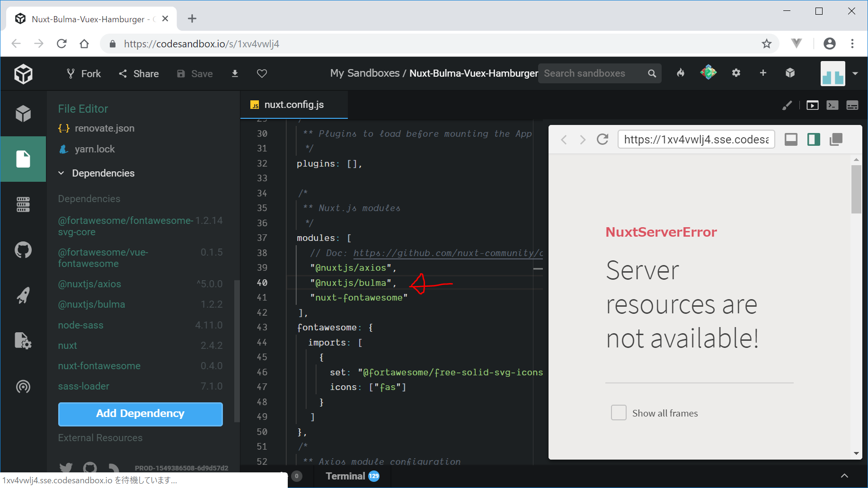
Task: Expand the Terminal panel with chevron
Action: coord(844,476)
